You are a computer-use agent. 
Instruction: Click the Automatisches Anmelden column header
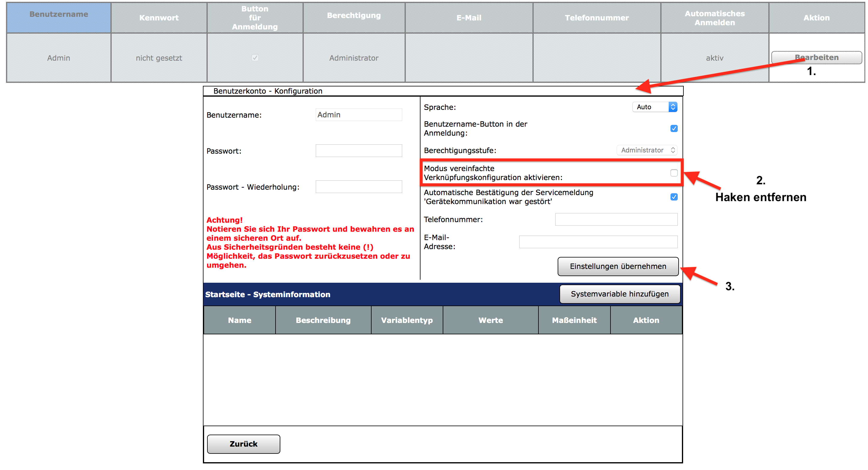coord(714,18)
